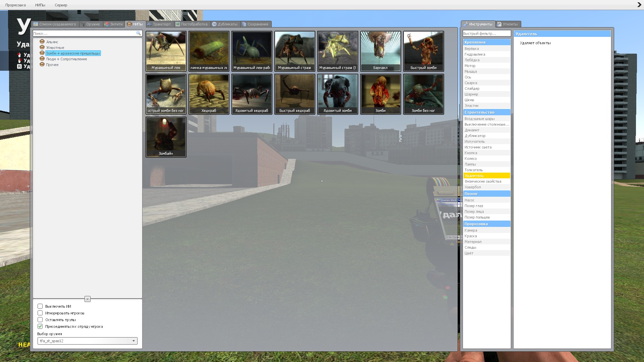Spawn a Хедкраб NPC
The width and height of the screenshot is (644, 362).
point(209,94)
